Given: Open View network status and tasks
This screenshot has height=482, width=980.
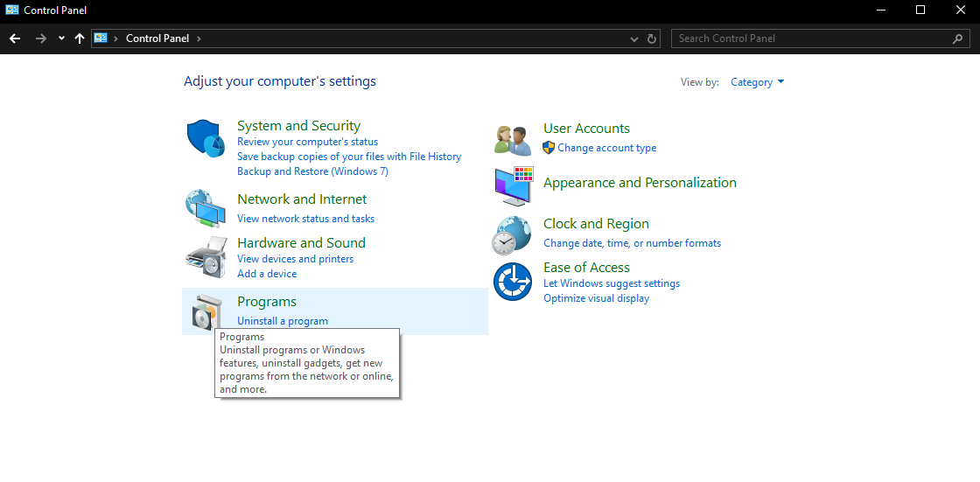Looking at the screenshot, I should tap(305, 219).
